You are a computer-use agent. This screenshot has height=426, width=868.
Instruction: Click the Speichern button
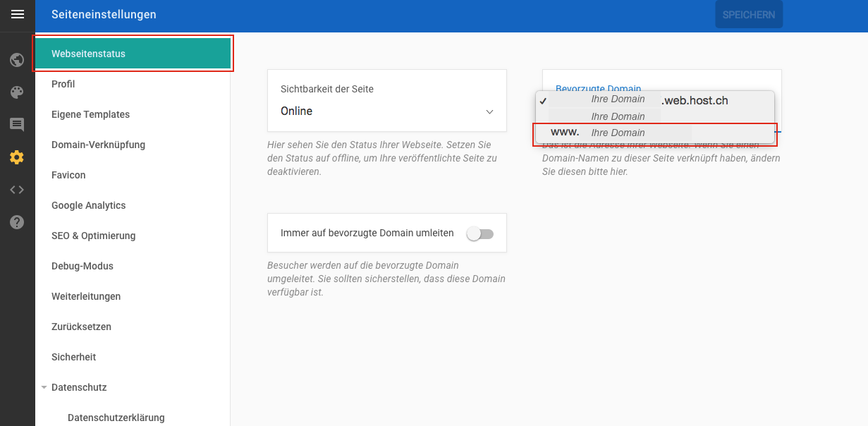(748, 15)
